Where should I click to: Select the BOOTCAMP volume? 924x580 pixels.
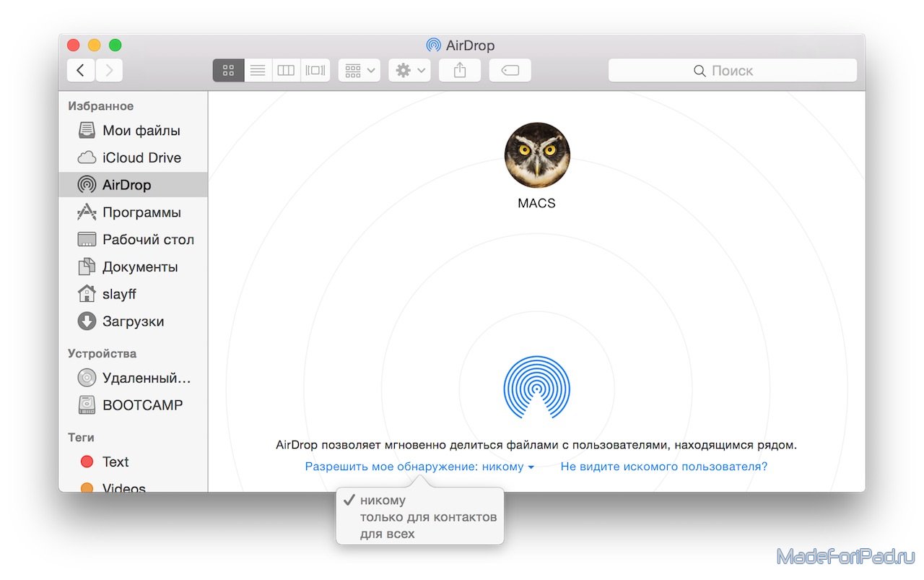pos(133,405)
